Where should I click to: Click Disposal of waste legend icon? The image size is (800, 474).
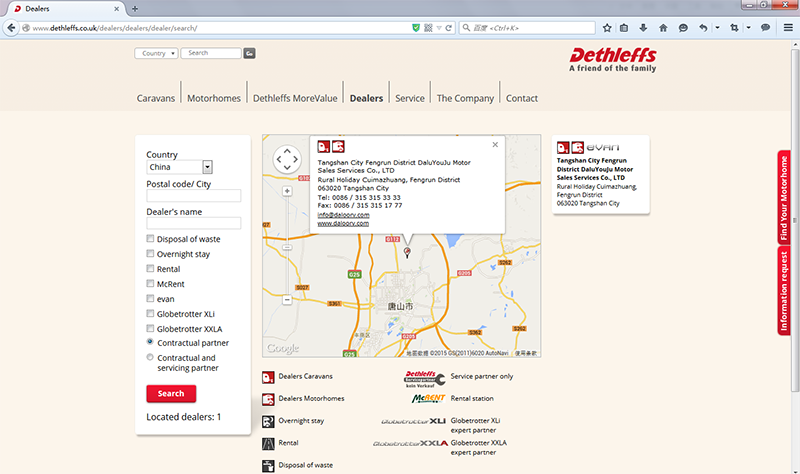[268, 466]
